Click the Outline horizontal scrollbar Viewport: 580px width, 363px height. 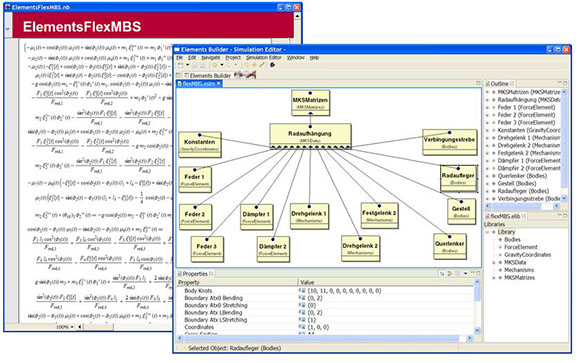522,206
